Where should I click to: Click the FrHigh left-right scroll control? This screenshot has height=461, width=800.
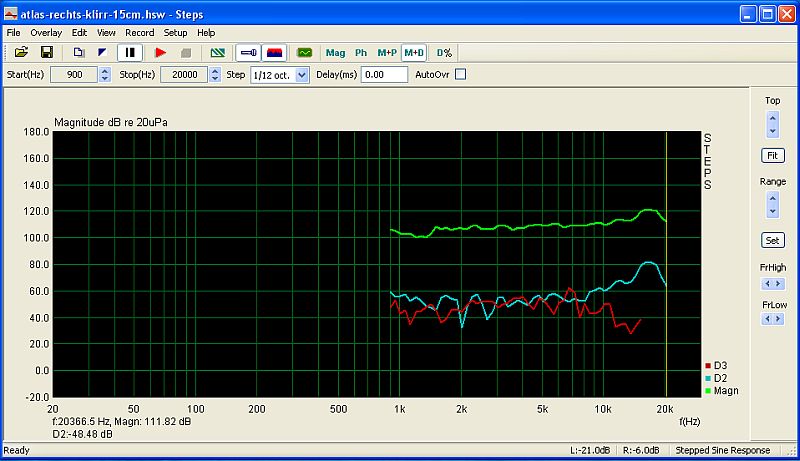[x=772, y=284]
